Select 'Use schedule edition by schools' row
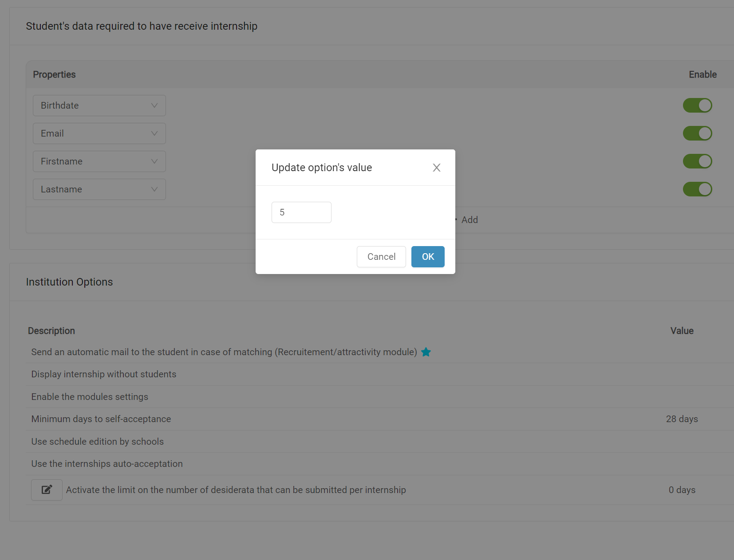 click(x=380, y=442)
